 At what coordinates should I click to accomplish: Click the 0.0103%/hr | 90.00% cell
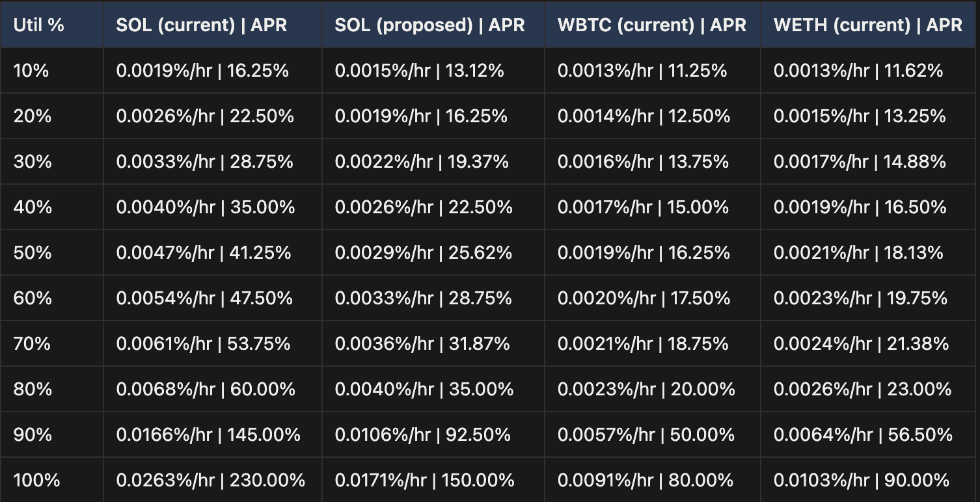point(861,480)
